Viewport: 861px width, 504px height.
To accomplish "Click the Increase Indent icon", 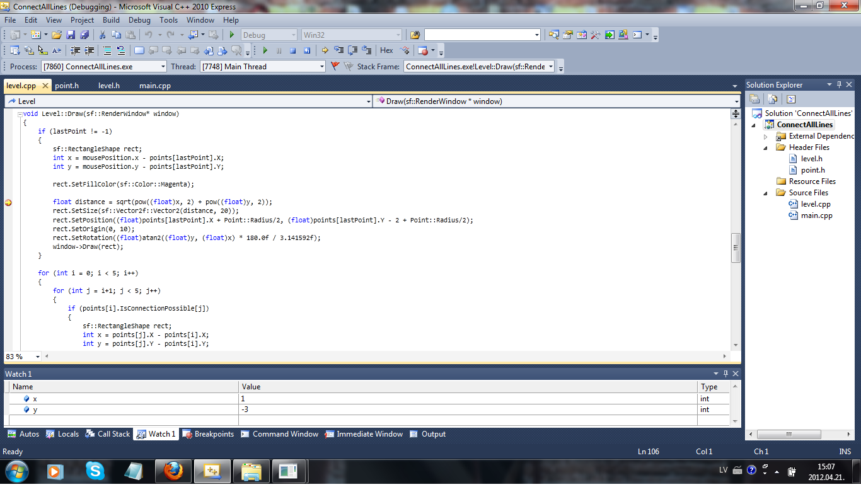I will [x=89, y=50].
